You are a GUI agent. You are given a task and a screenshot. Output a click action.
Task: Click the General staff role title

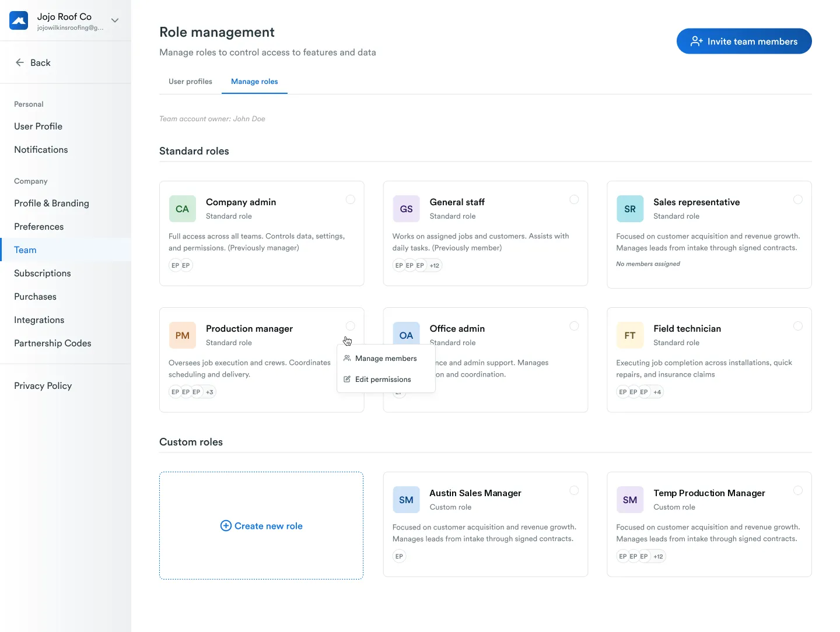pyautogui.click(x=457, y=202)
